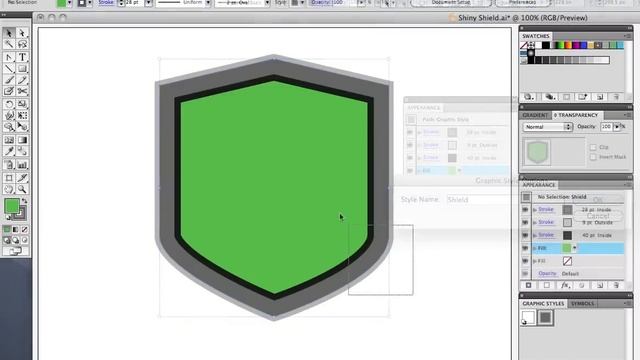Screen dimensions: 640x360
Task: Select the Rectangle tool
Action: pos(22,69)
